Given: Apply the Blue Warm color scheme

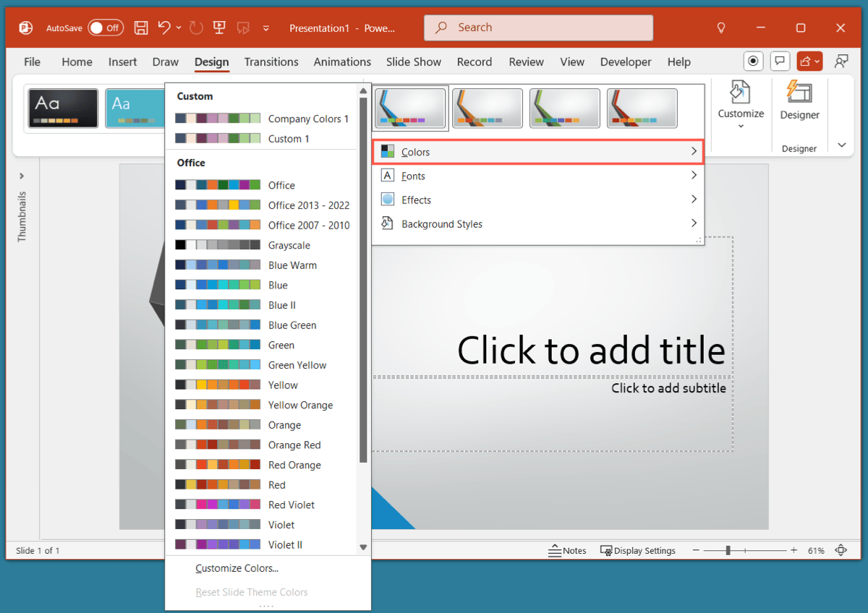Looking at the screenshot, I should click(262, 265).
